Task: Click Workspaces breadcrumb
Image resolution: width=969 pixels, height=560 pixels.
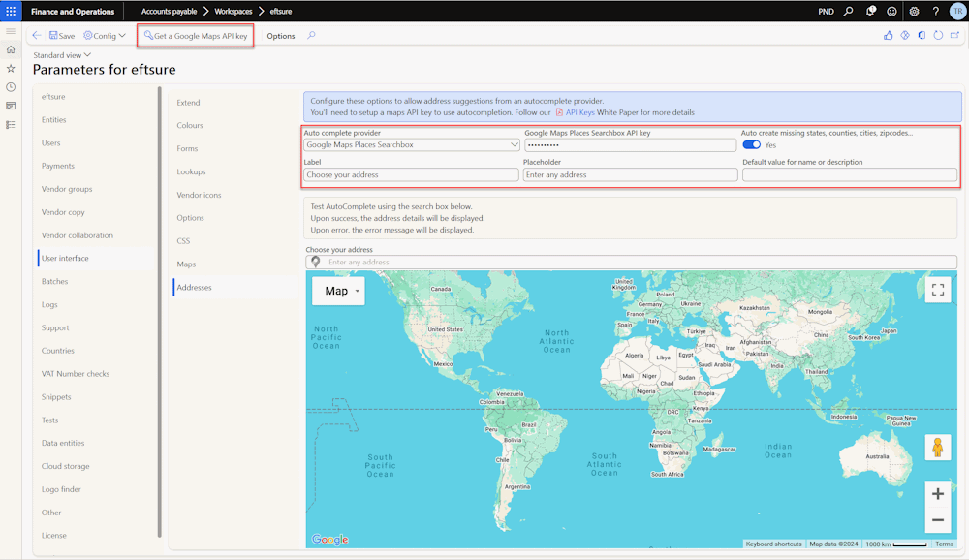Action: tap(233, 11)
